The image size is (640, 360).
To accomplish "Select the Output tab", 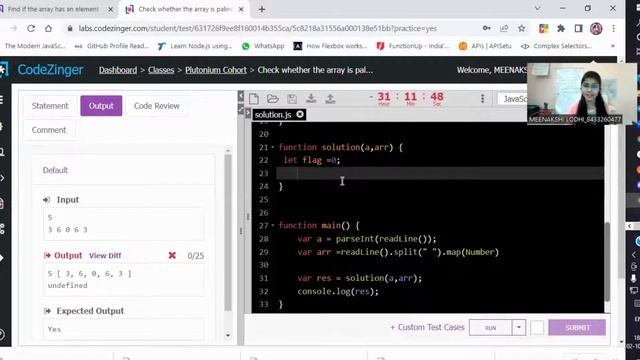I will click(101, 106).
